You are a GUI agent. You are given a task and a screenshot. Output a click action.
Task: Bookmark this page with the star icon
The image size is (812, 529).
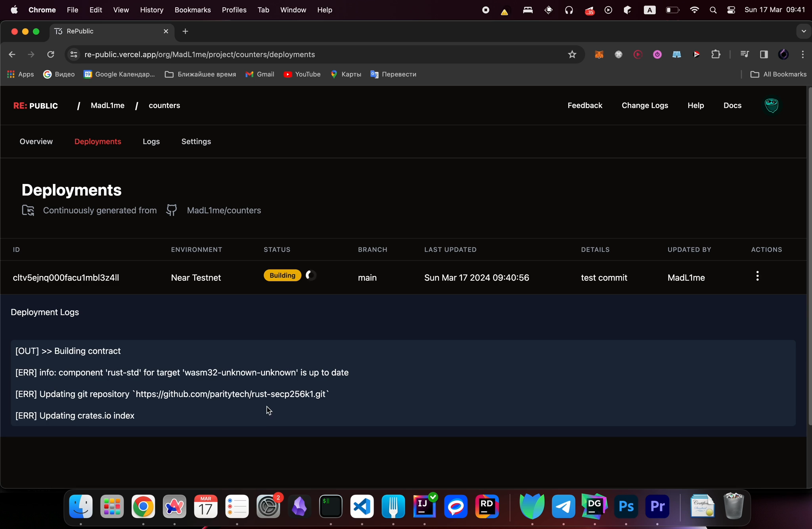pos(572,54)
